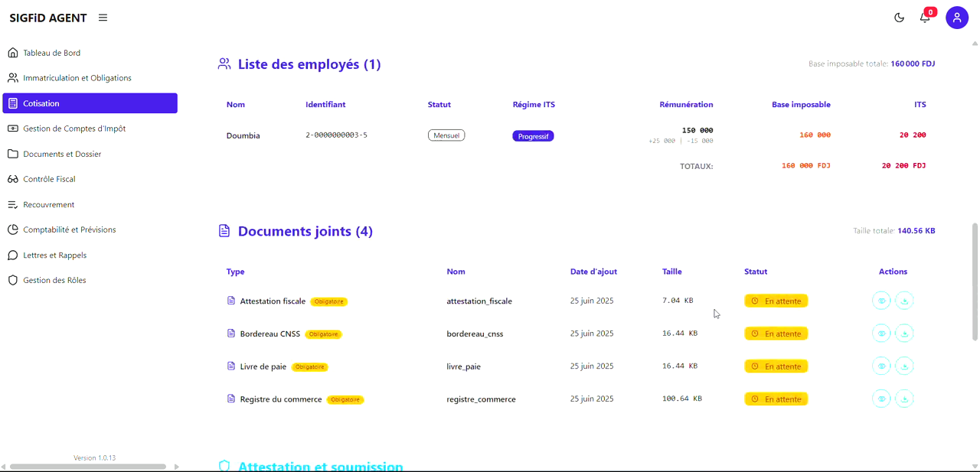Viewport: 980px width, 472px height.
Task: Toggle the Mensuel statut chip for Doumbia
Action: coord(446,135)
